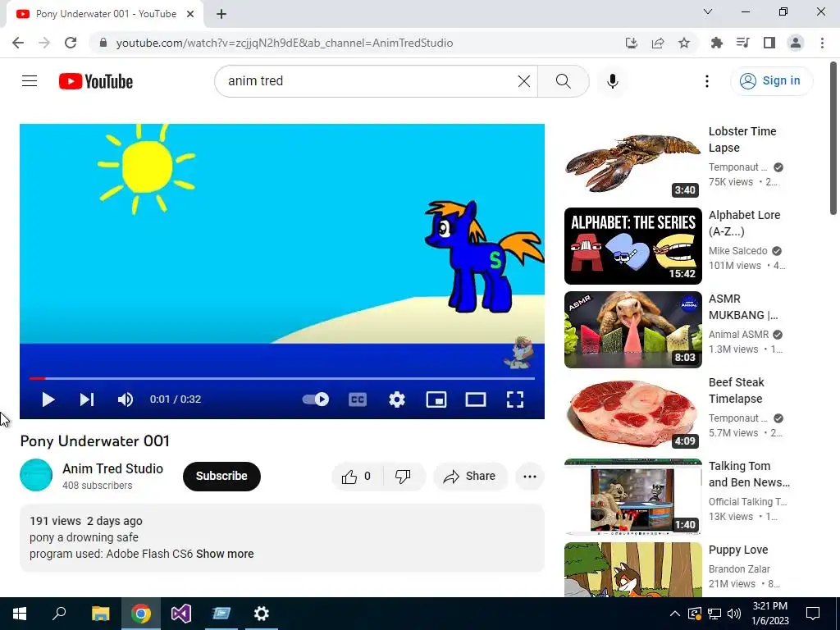The image size is (840, 630).
Task: Go to YouTube home via logo
Action: click(96, 81)
